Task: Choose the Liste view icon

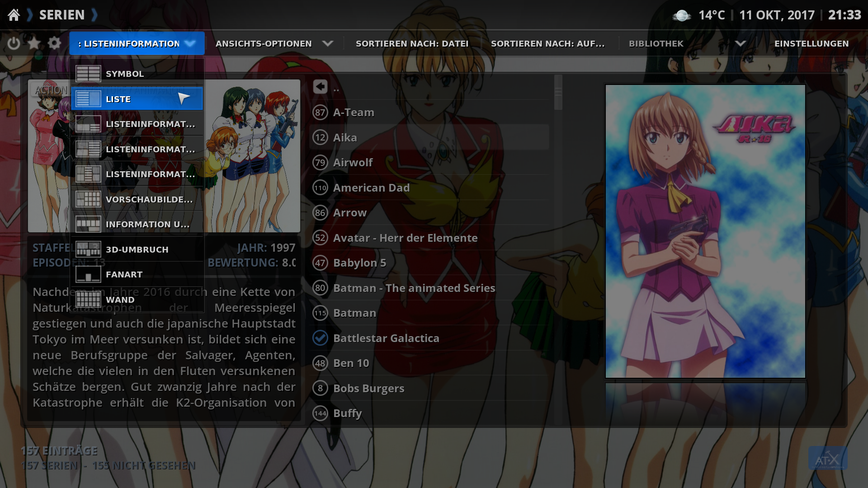Action: click(x=88, y=99)
